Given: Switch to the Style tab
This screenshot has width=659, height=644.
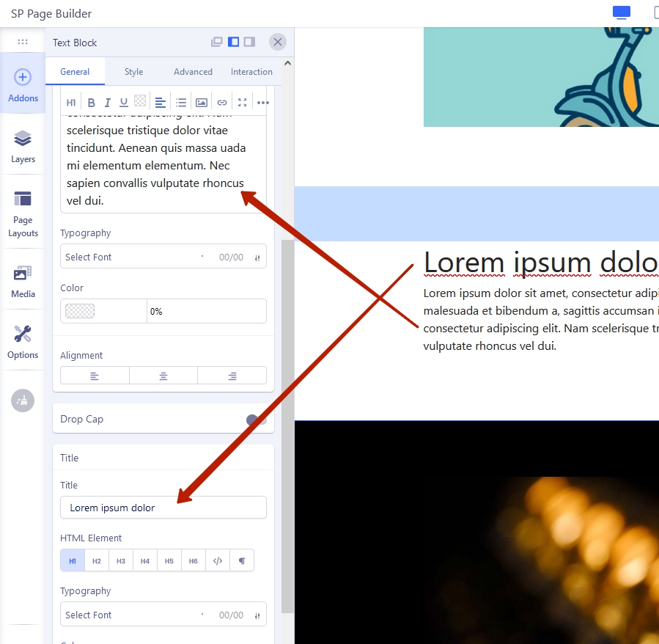Looking at the screenshot, I should coord(133,72).
